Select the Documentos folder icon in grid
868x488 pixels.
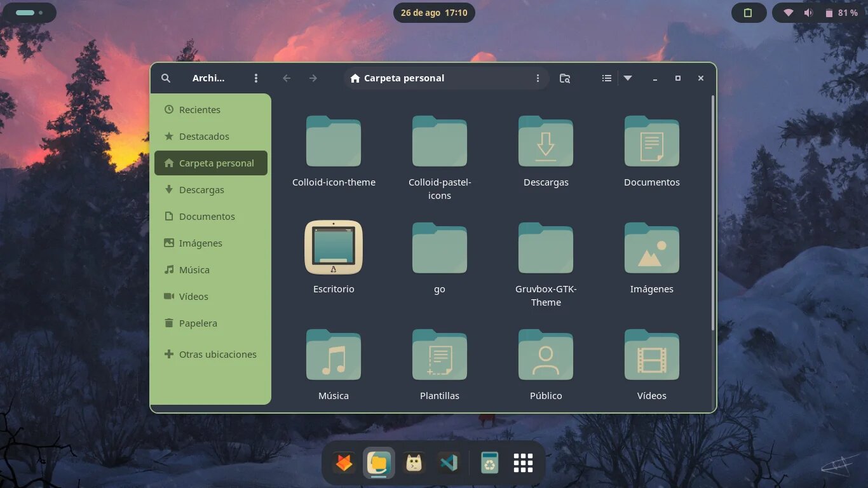click(x=652, y=141)
